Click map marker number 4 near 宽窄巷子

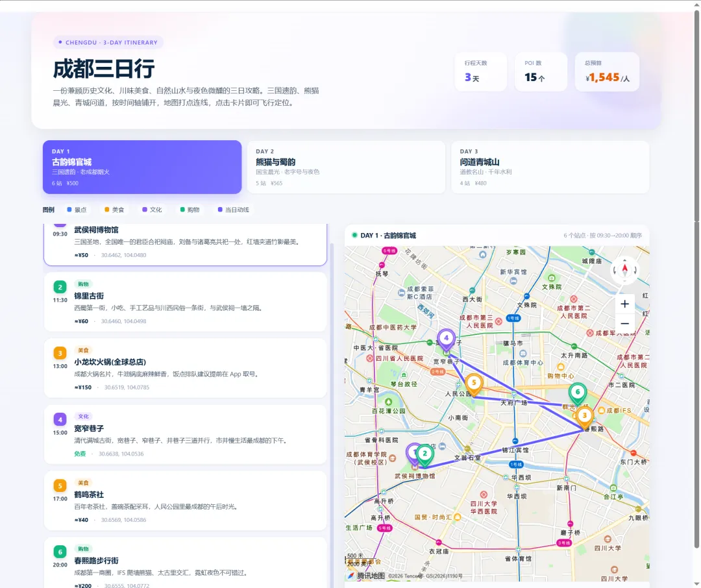click(446, 340)
